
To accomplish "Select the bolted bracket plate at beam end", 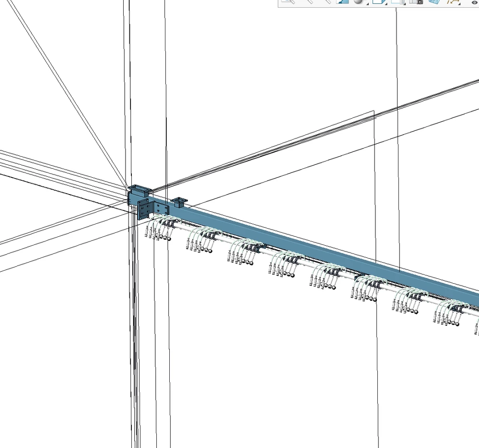I will 153,209.
